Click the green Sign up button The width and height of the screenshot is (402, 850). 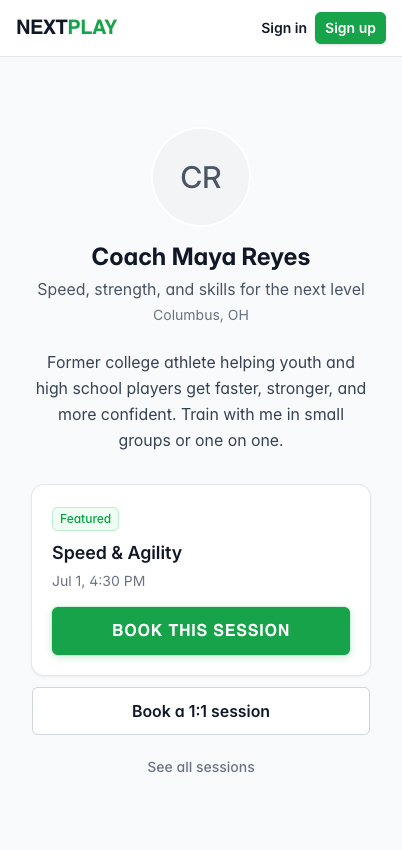tap(351, 28)
